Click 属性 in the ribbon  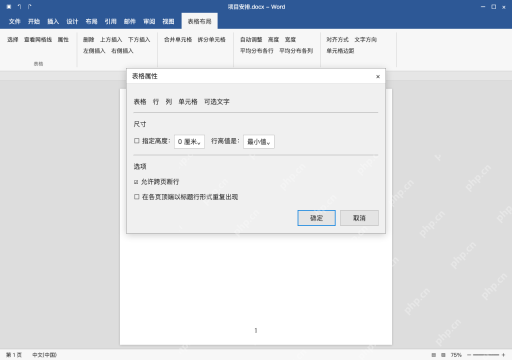tap(63, 40)
